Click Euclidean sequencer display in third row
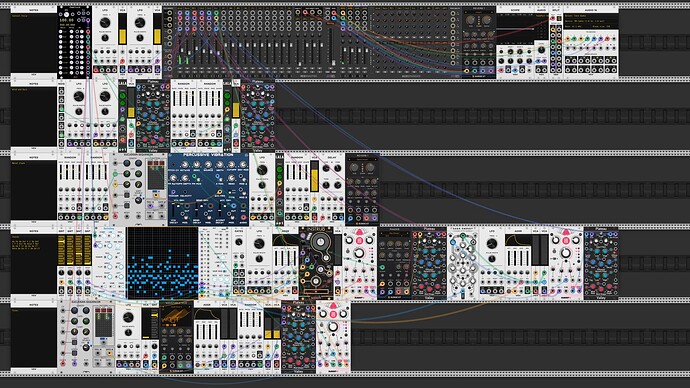Viewport: 690px width, 388px height. (156, 175)
